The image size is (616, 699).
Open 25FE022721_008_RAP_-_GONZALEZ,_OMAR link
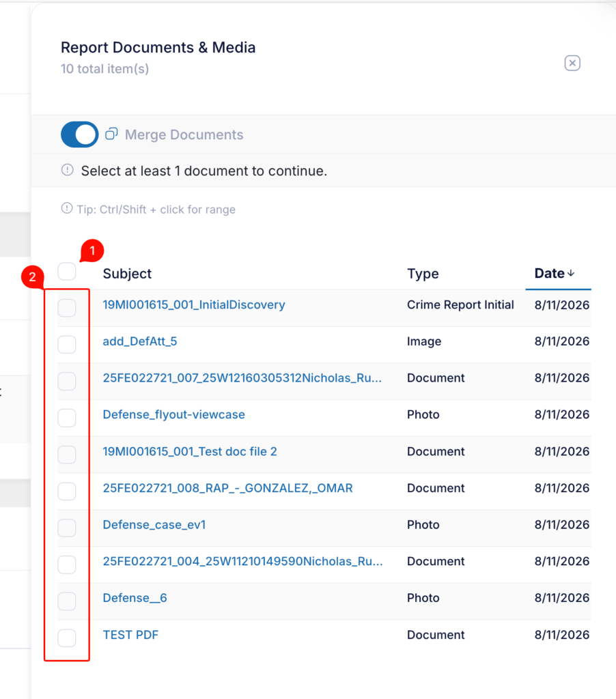click(x=228, y=488)
